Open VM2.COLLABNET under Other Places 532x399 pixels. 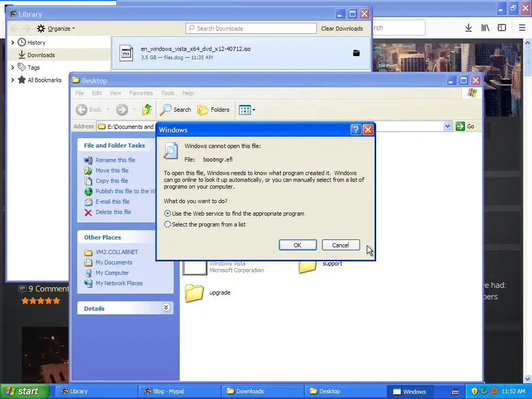(x=117, y=252)
